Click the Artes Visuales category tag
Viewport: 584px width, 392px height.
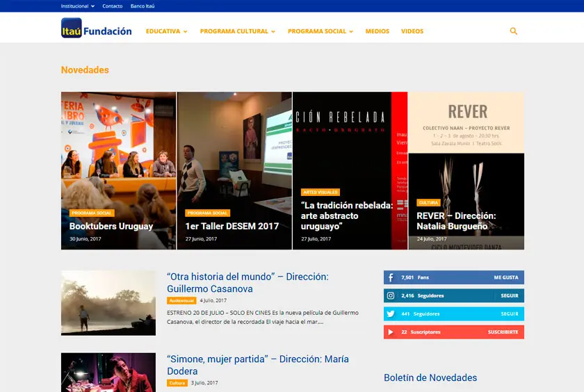point(321,192)
